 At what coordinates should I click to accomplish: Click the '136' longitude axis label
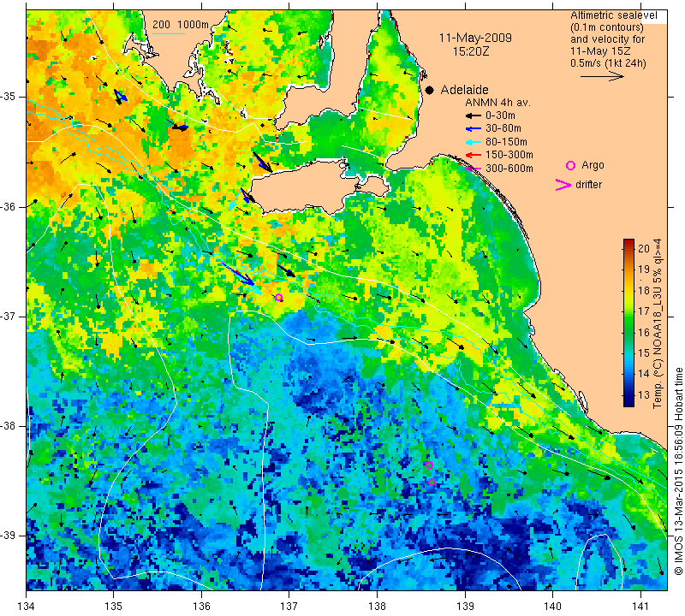pos(201,607)
